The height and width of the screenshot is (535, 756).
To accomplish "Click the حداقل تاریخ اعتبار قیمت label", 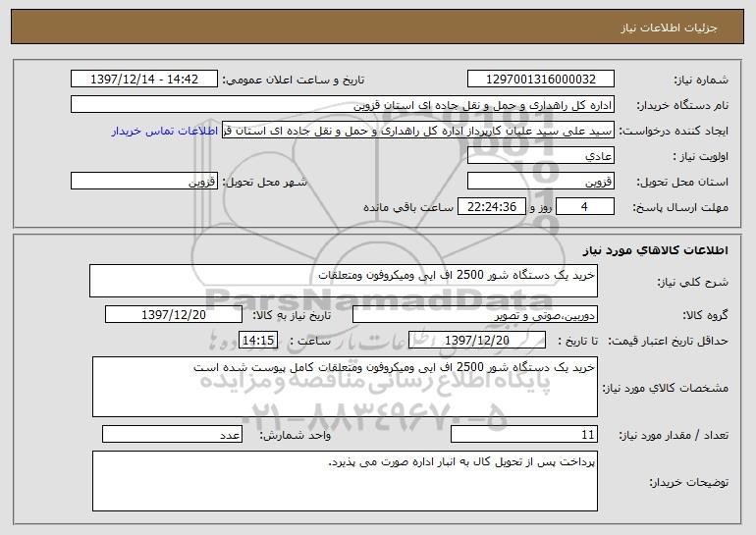I will coord(669,342).
